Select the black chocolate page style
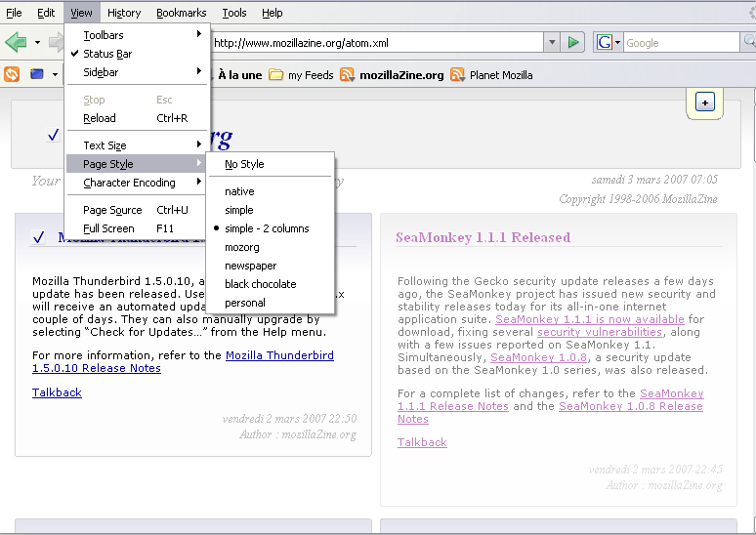756x535 pixels. click(270, 284)
